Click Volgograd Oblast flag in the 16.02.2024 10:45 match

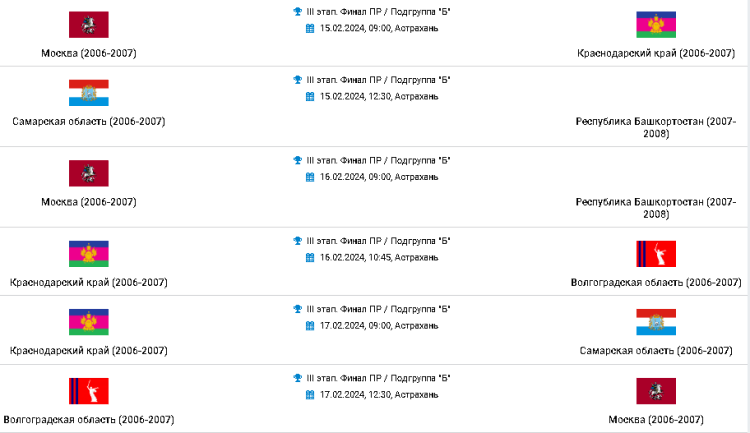656,253
